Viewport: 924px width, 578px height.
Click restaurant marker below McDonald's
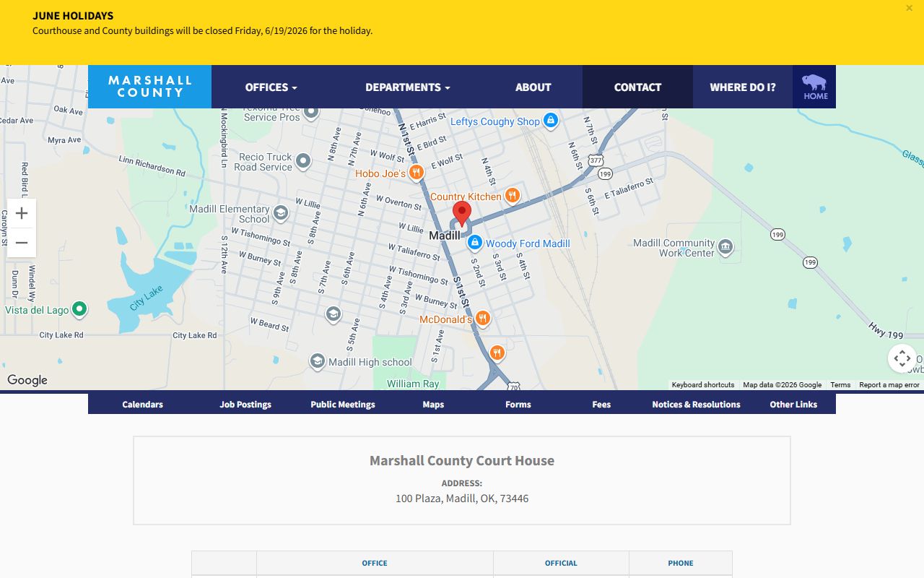[497, 353]
